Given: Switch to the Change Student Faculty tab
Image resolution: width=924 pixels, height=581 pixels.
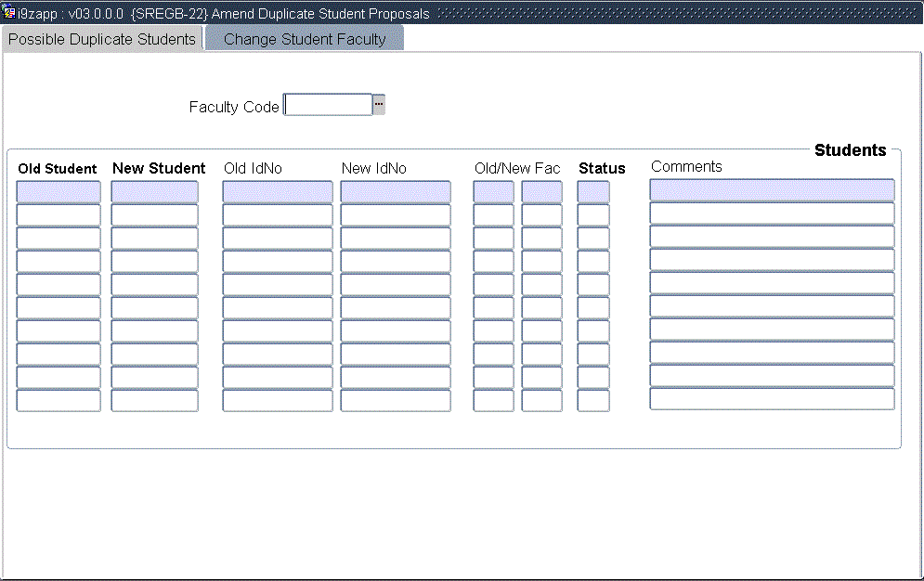Looking at the screenshot, I should coord(305,39).
